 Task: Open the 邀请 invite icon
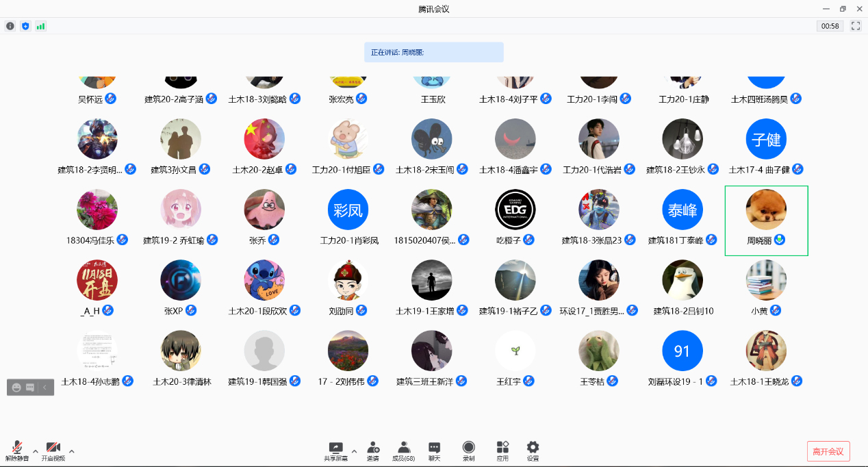pos(373,450)
